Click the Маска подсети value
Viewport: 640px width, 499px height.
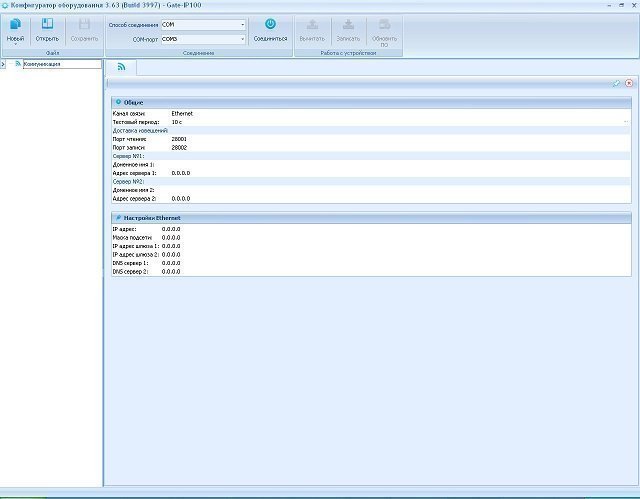171,237
